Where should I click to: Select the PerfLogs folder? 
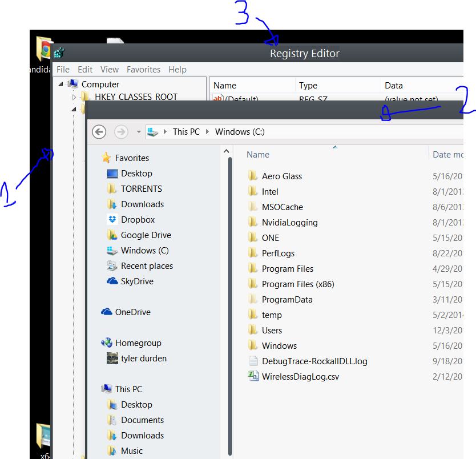point(278,253)
